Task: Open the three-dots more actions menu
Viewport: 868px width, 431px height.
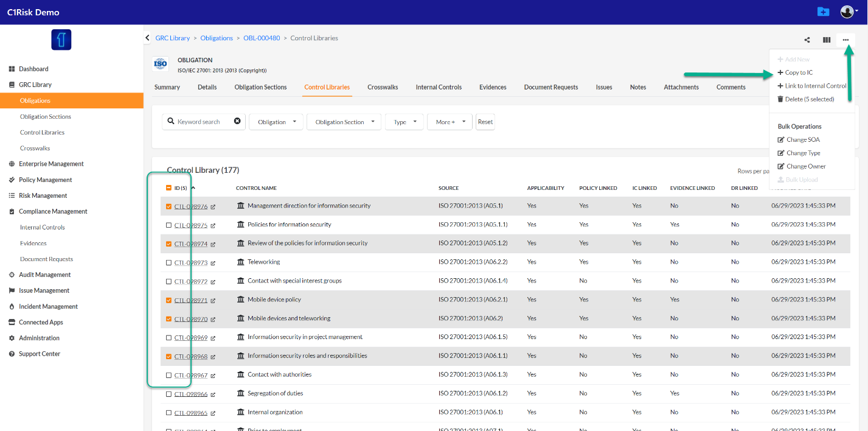Action: point(845,40)
